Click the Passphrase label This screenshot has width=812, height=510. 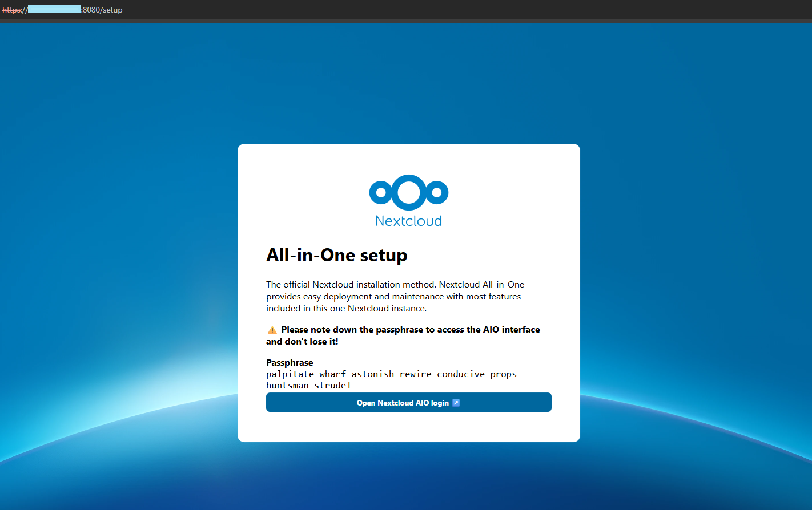click(x=290, y=363)
